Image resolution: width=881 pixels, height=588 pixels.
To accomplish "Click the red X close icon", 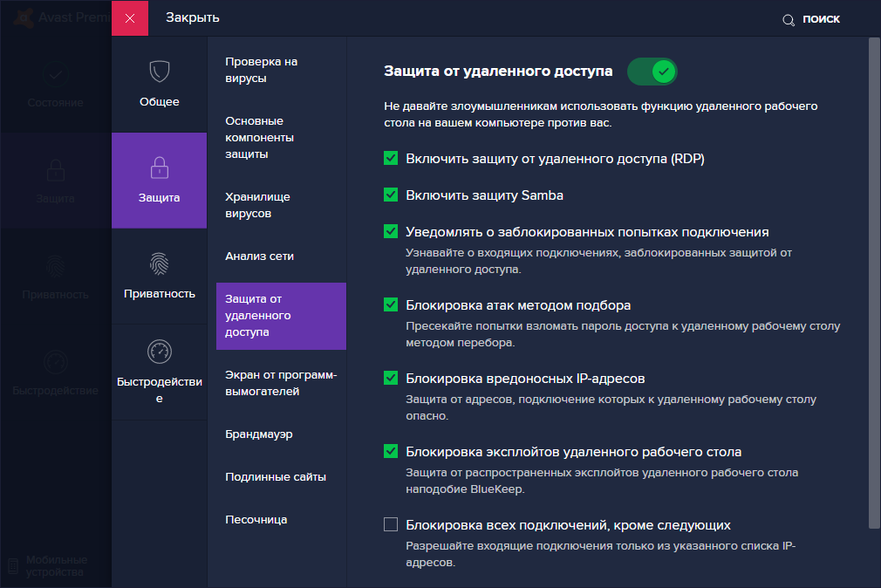I will [129, 18].
